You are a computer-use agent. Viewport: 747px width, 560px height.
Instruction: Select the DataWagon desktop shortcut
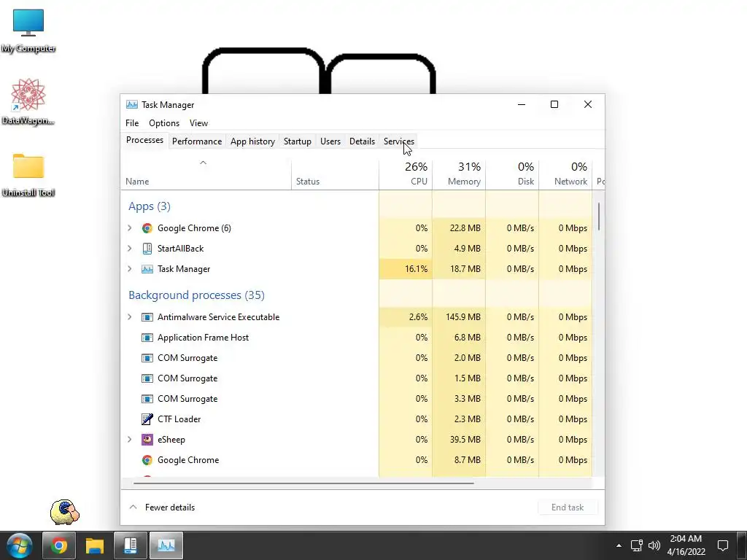click(28, 102)
